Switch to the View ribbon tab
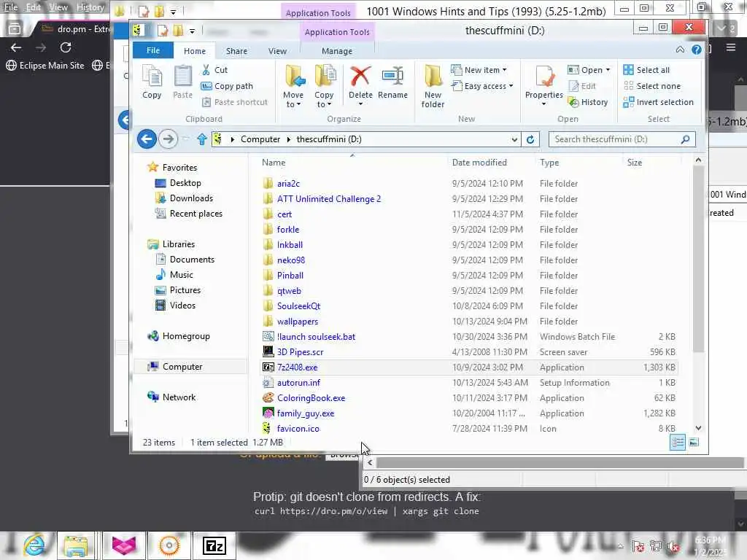This screenshot has height=560, width=747. click(277, 51)
